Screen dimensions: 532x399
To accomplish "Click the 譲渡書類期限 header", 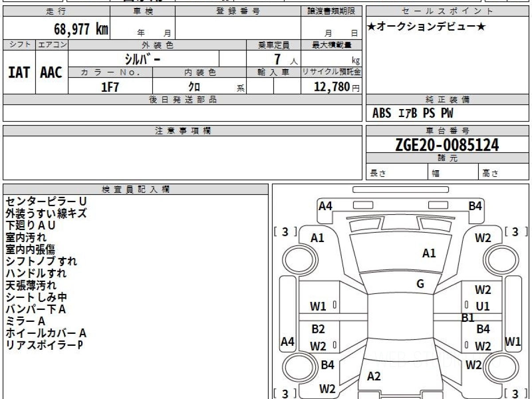I will pos(332,12).
